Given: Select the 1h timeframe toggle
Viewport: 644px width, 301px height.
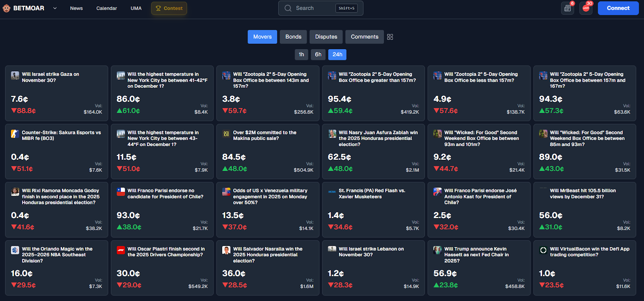Looking at the screenshot, I should click(301, 54).
